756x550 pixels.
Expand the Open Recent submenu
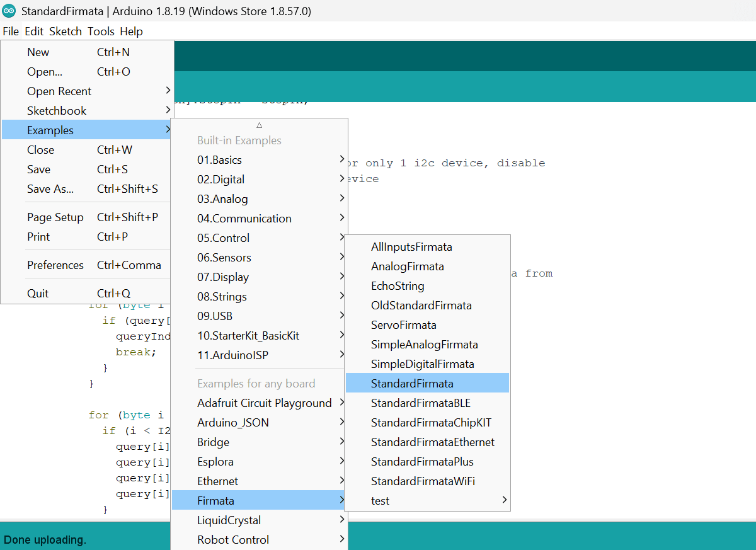coord(59,91)
